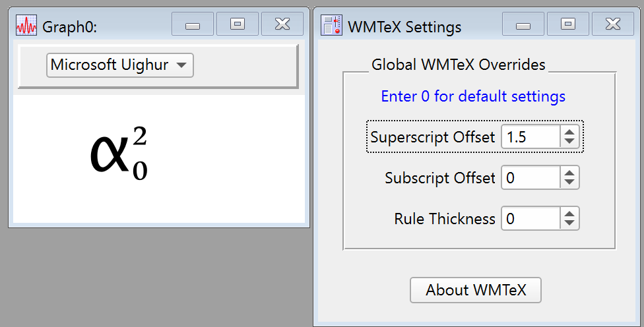Increase Rule Thickness with up arrow

(x=569, y=214)
